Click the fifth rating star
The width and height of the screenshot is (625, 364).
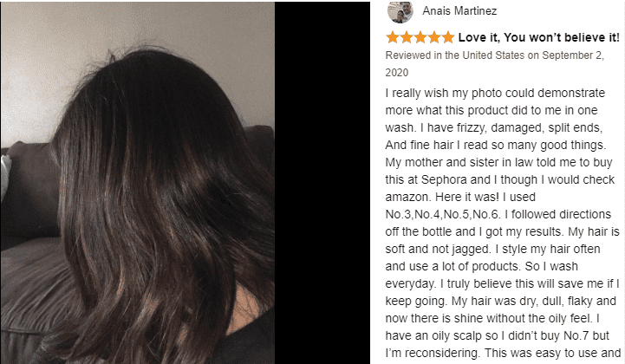coord(448,37)
